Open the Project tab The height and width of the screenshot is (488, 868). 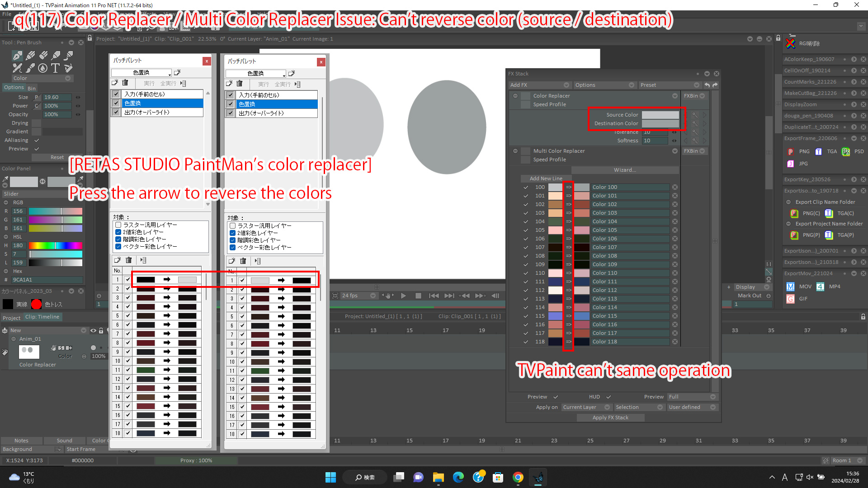click(x=11, y=318)
